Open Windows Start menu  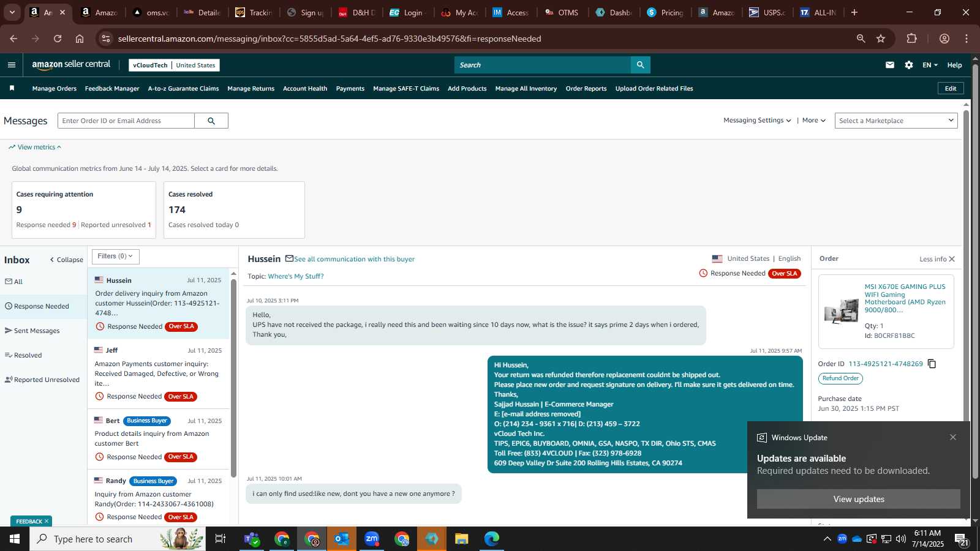(x=15, y=539)
